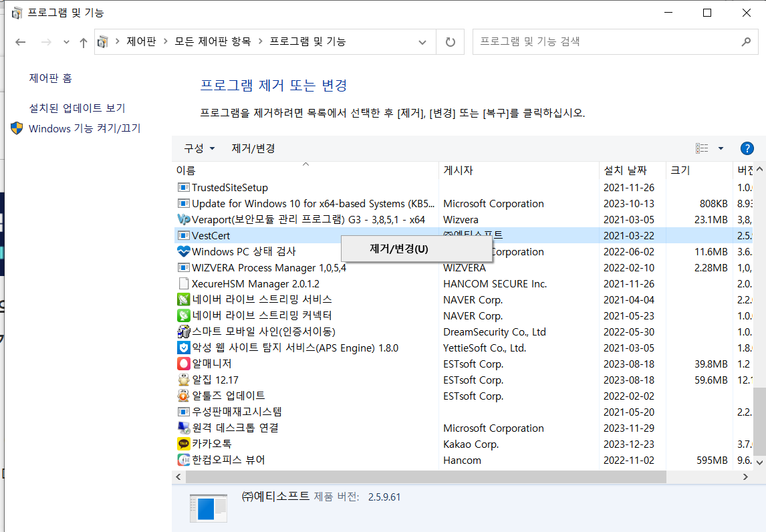766x532 pixels.
Task: Click 모든 제어판 항목 breadcrumb segment
Action: coord(213,41)
